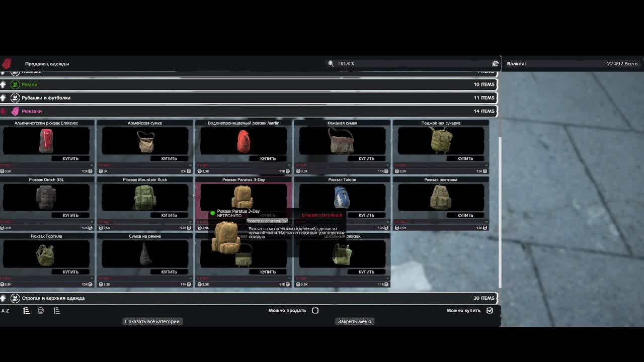This screenshot has height=362, width=644.
Task: Select the Альпинистский рюкзак Emkavec image
Action: pos(46,140)
